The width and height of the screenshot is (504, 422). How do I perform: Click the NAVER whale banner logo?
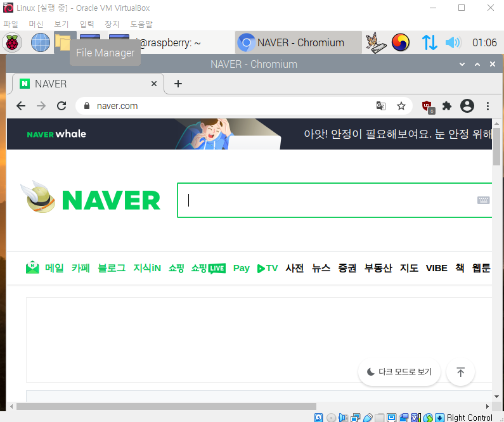[56, 134]
